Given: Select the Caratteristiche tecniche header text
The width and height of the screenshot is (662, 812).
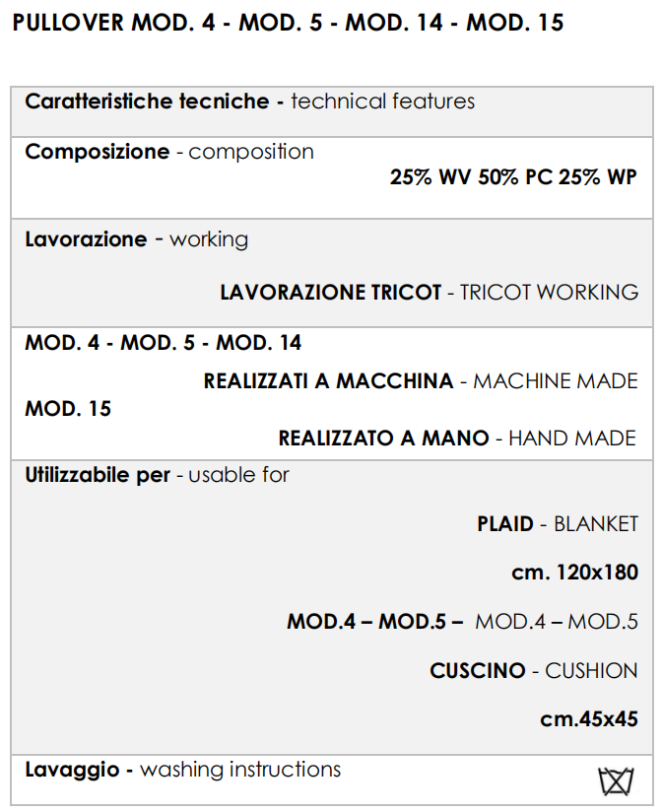Looking at the screenshot, I should click(x=147, y=101).
